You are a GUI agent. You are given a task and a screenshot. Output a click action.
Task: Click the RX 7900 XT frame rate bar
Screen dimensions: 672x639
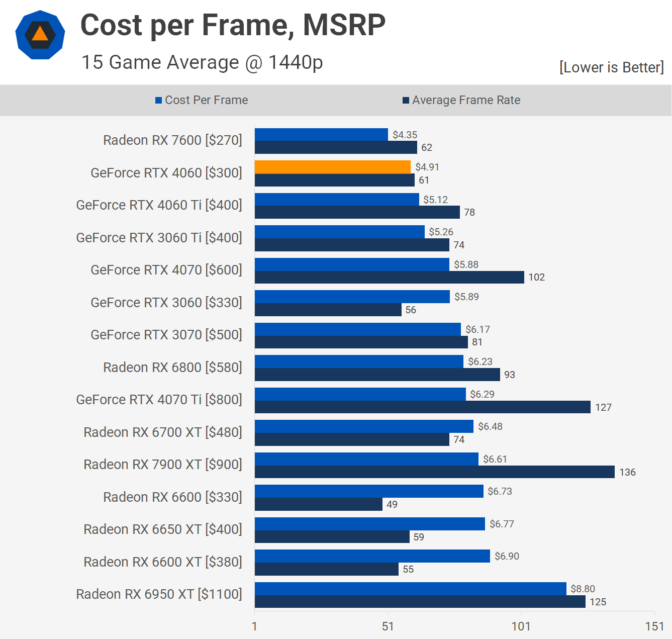[435, 472]
